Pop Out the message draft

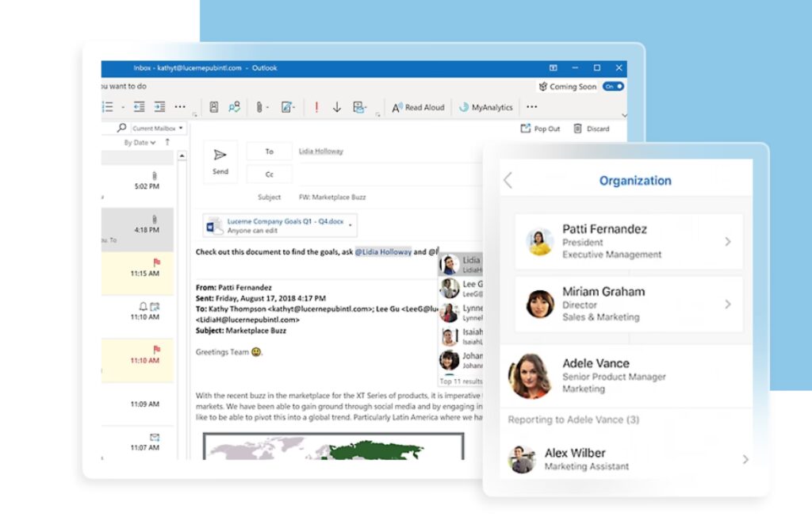tap(540, 128)
